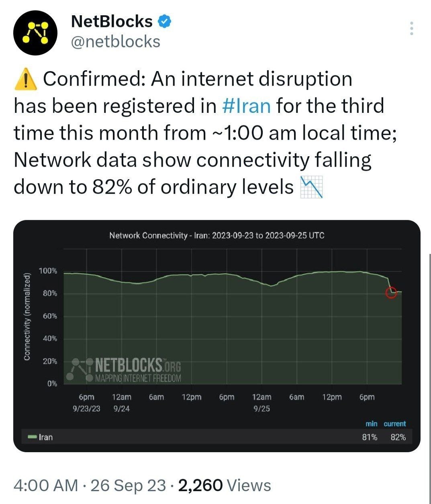Screen dimensions: 431x504
Task: Click the Network Connectivity chart title
Action: [217, 235]
